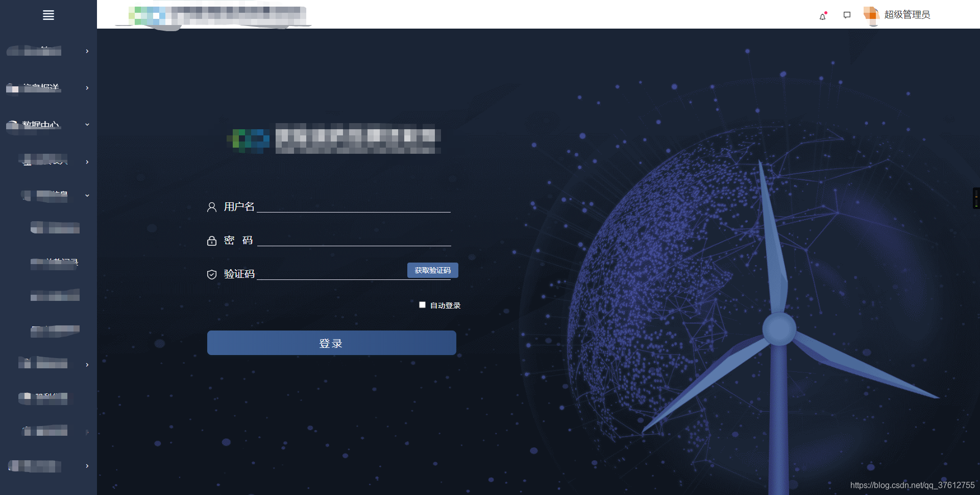This screenshot has width=980, height=495.
Task: Collapse the 数据中心 sidebar section
Action: 87,124
